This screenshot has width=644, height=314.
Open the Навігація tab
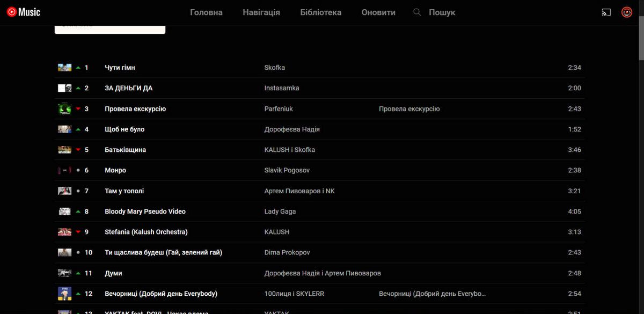point(261,12)
